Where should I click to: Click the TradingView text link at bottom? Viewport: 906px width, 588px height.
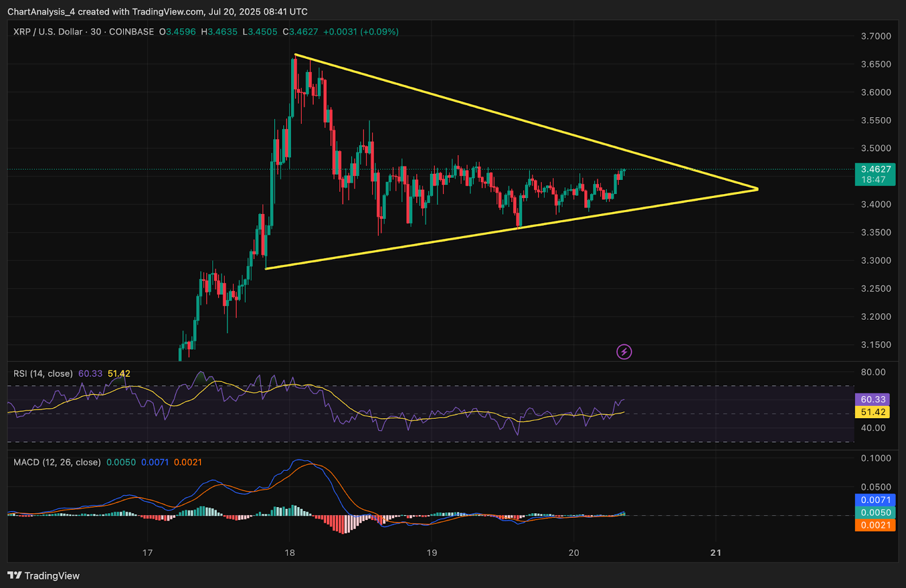[52, 576]
